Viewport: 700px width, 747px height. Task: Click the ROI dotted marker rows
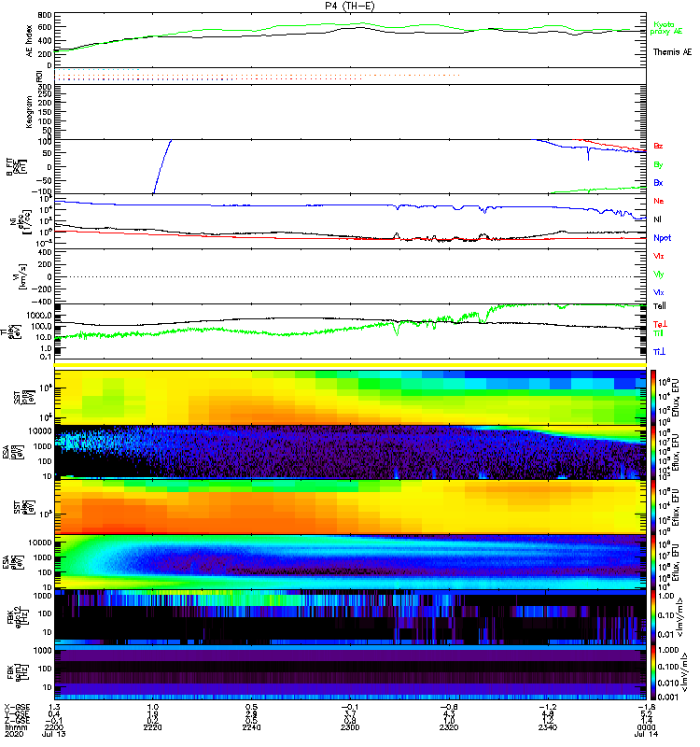tap(258, 75)
